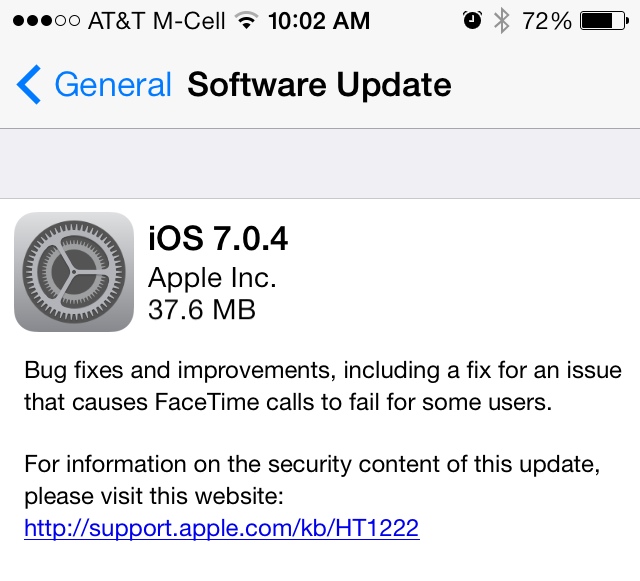Tap the blue back chevron arrow
Viewport: 640px width, 581px height.
pos(29,85)
